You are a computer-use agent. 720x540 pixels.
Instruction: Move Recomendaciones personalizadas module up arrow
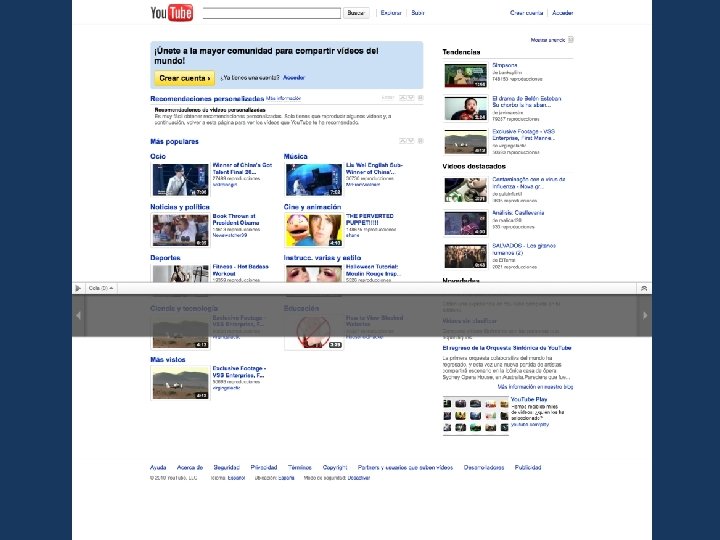point(403,98)
